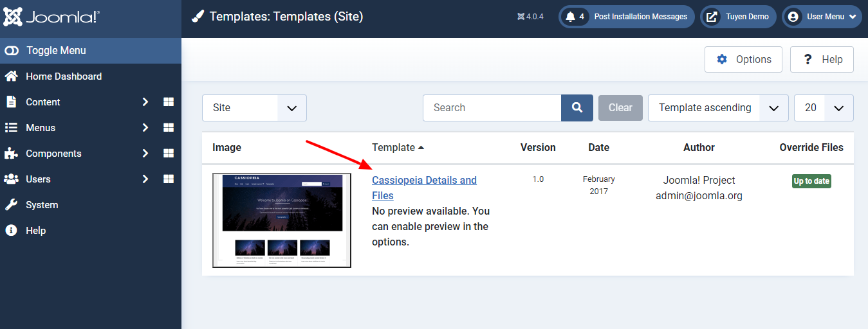The height and width of the screenshot is (329, 868).
Task: Open the User Menu dropdown
Action: pyautogui.click(x=822, y=17)
